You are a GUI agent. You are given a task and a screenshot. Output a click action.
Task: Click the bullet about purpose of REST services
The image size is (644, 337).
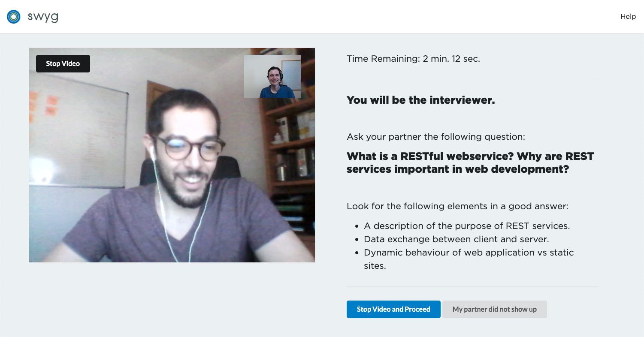pos(467,226)
